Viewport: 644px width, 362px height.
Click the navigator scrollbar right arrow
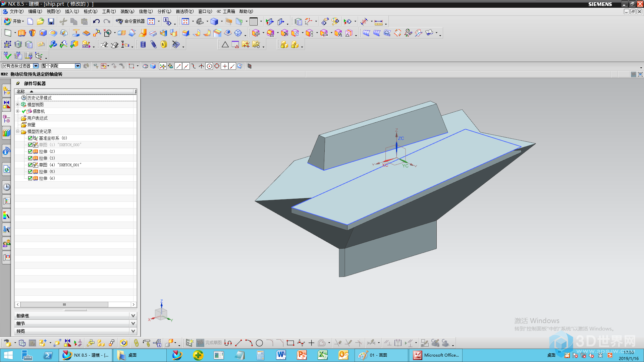(x=133, y=304)
